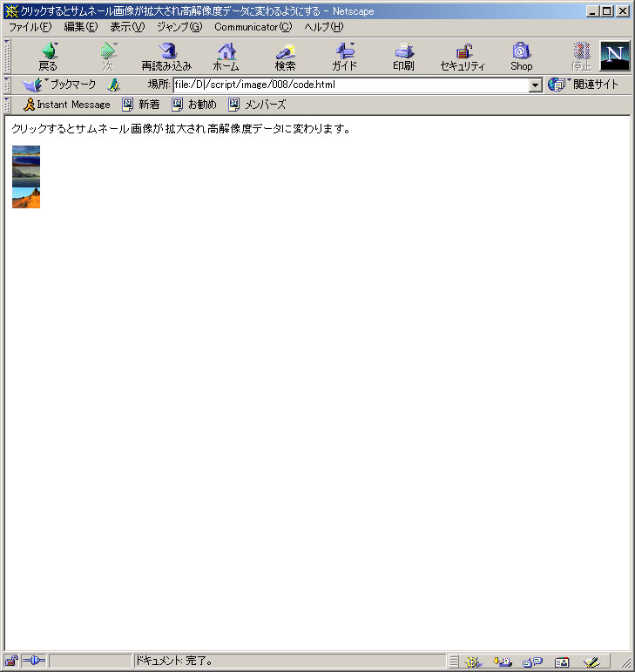Open Navigator from component bar
Viewport: 635px width, 672px height.
click(x=473, y=662)
